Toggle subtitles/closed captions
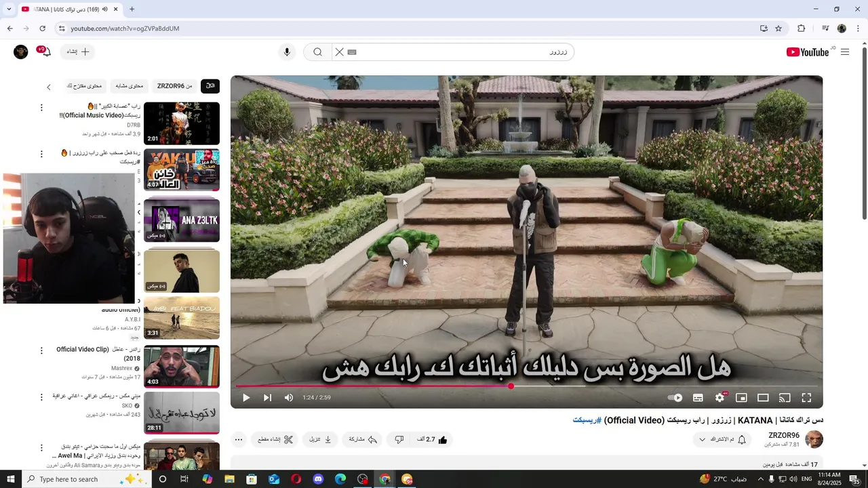 click(x=698, y=398)
